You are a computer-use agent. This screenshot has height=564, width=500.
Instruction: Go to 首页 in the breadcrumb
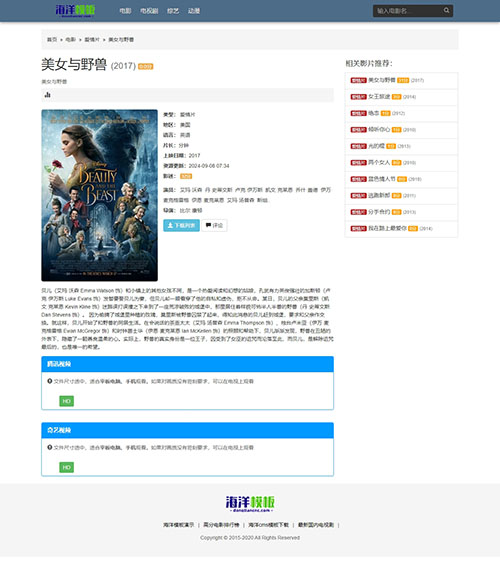tap(52, 40)
